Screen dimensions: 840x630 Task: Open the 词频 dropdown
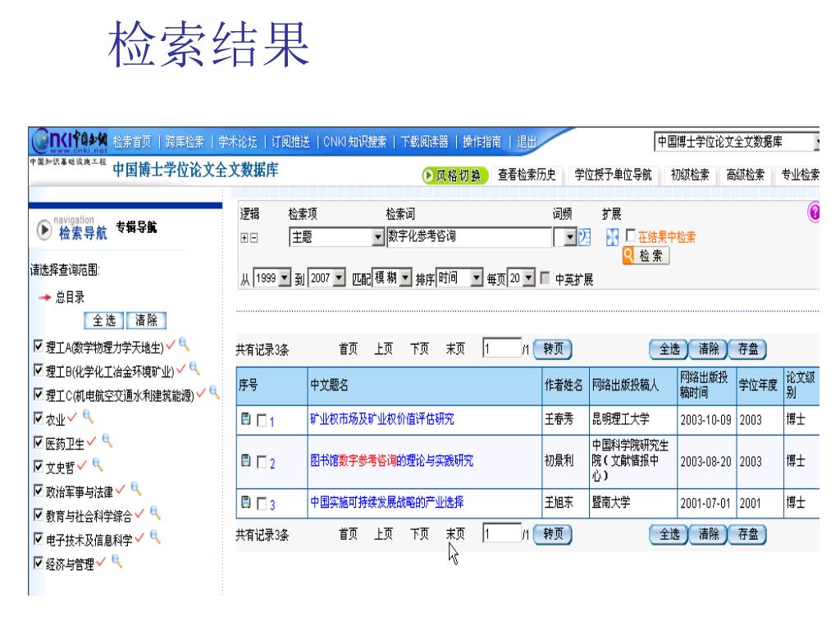tap(571, 236)
